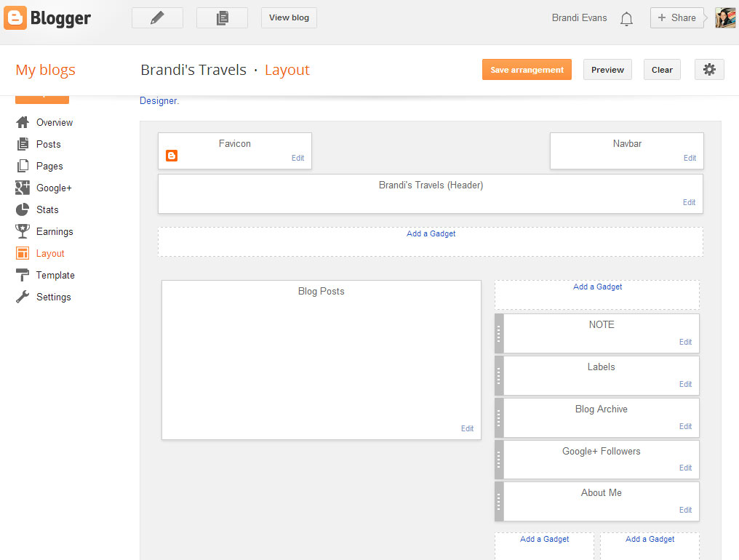Open Template from the sidebar
The height and width of the screenshot is (560, 739).
[55, 275]
